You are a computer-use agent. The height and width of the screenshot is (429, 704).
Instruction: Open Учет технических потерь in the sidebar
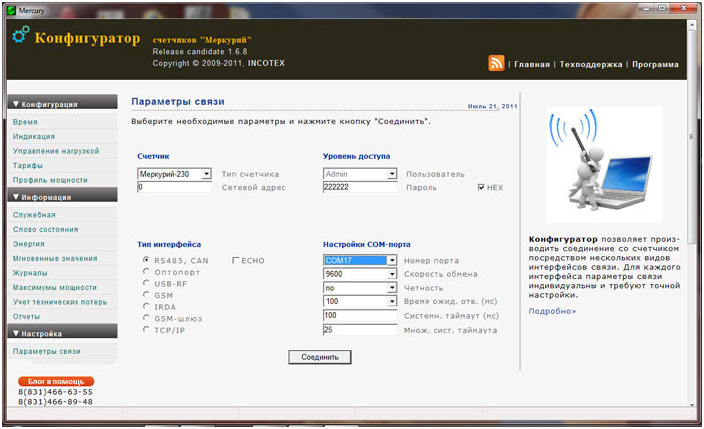pyautogui.click(x=60, y=302)
